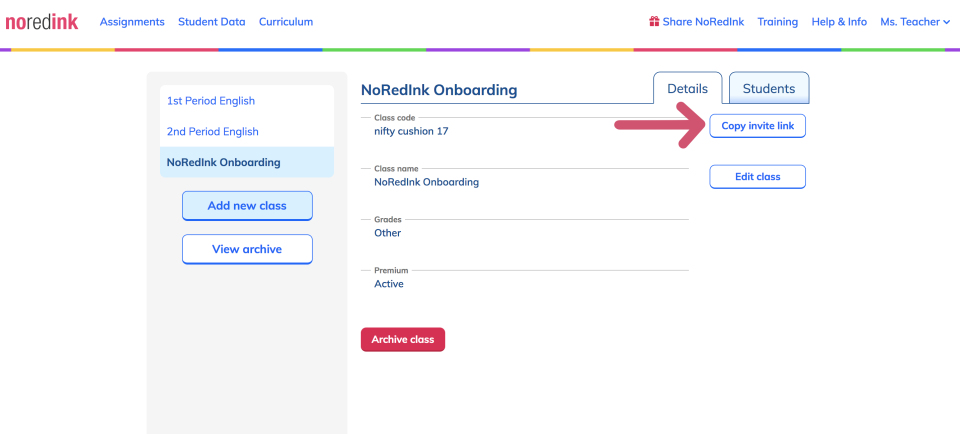Click the Share NoRedInk link
960x434 pixels.
pyautogui.click(x=703, y=22)
